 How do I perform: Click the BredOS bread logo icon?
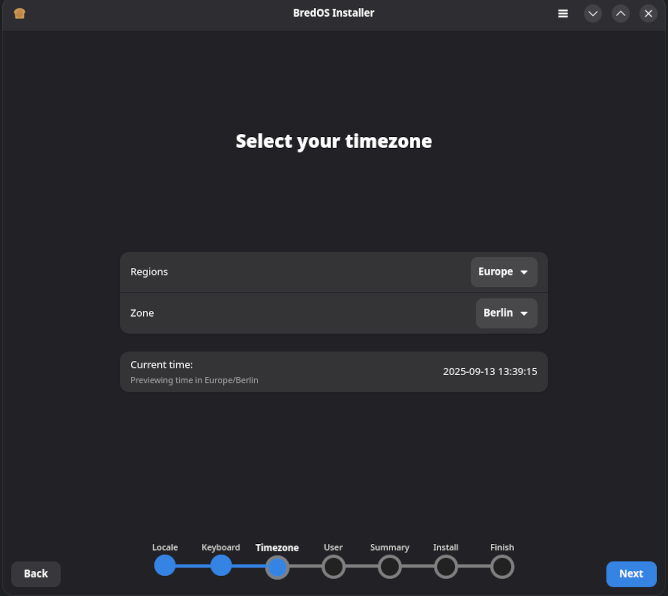[20, 14]
